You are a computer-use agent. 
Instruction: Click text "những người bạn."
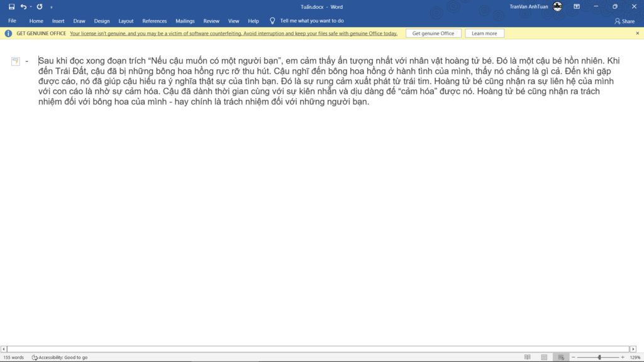[336, 102]
